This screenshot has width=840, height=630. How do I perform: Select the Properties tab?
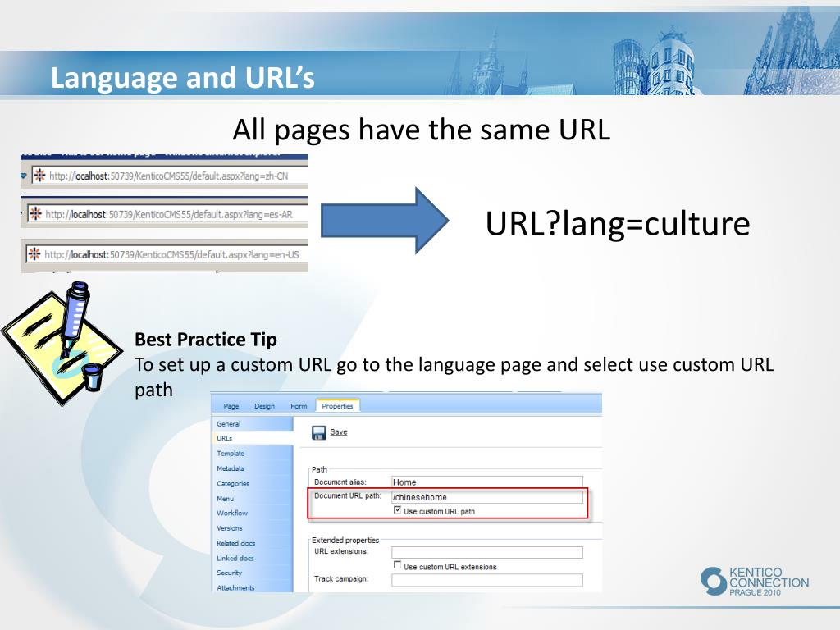click(x=337, y=406)
